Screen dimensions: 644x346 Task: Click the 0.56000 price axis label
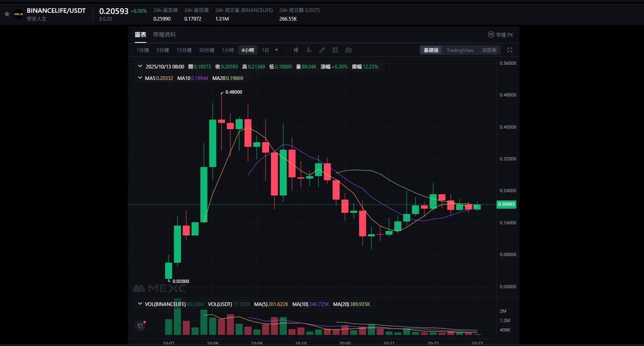[508, 63]
